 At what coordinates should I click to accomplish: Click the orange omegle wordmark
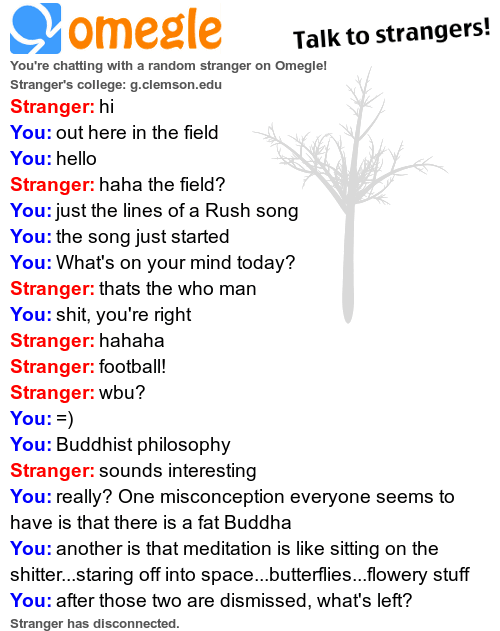[x=145, y=31]
